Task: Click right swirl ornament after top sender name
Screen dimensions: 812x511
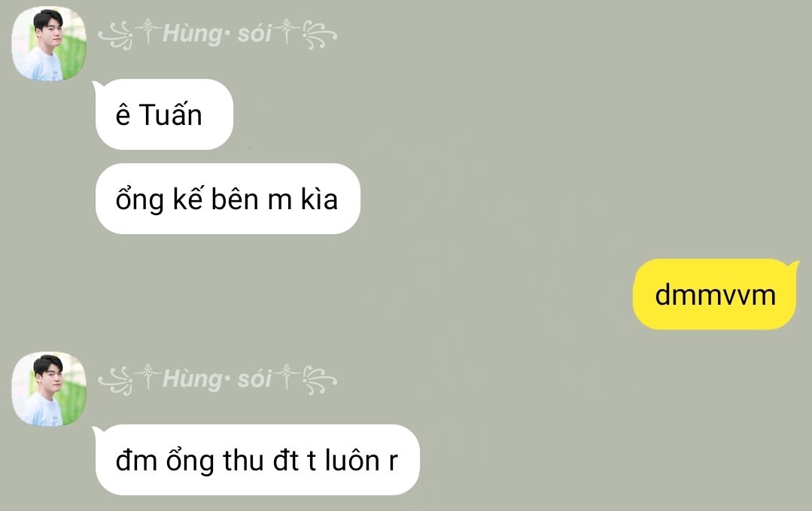Action: point(320,35)
